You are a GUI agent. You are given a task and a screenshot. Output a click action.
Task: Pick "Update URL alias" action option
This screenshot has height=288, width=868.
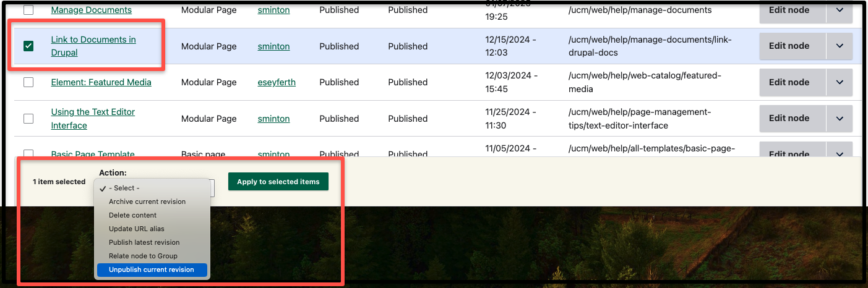(x=137, y=229)
